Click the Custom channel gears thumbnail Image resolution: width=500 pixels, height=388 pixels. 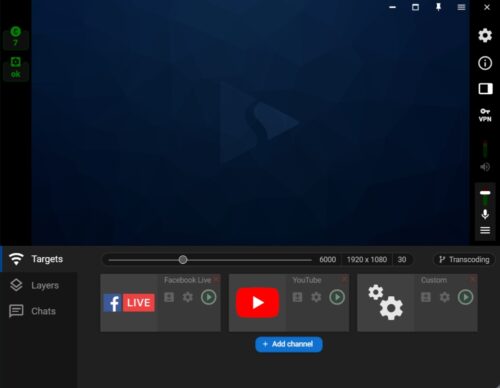[386, 303]
